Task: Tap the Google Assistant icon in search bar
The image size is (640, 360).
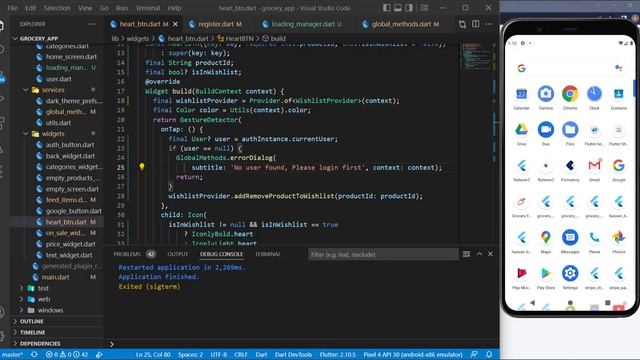Action: [618, 68]
